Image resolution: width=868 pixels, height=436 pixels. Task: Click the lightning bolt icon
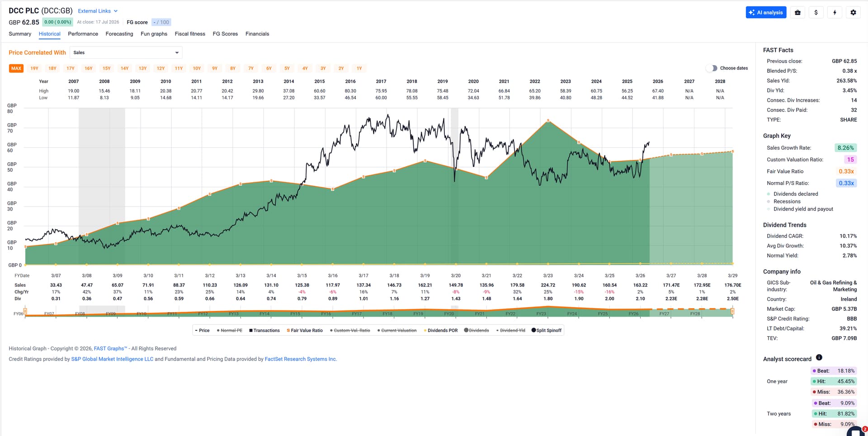835,13
